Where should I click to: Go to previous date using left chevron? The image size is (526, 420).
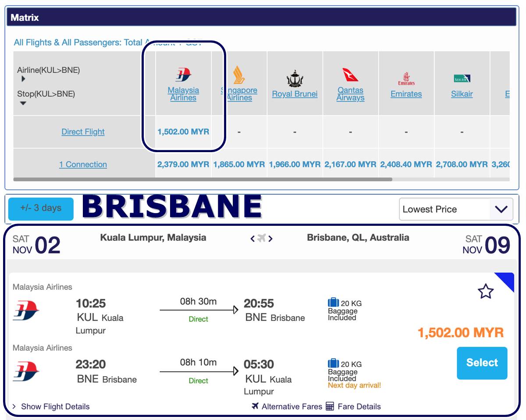point(252,238)
